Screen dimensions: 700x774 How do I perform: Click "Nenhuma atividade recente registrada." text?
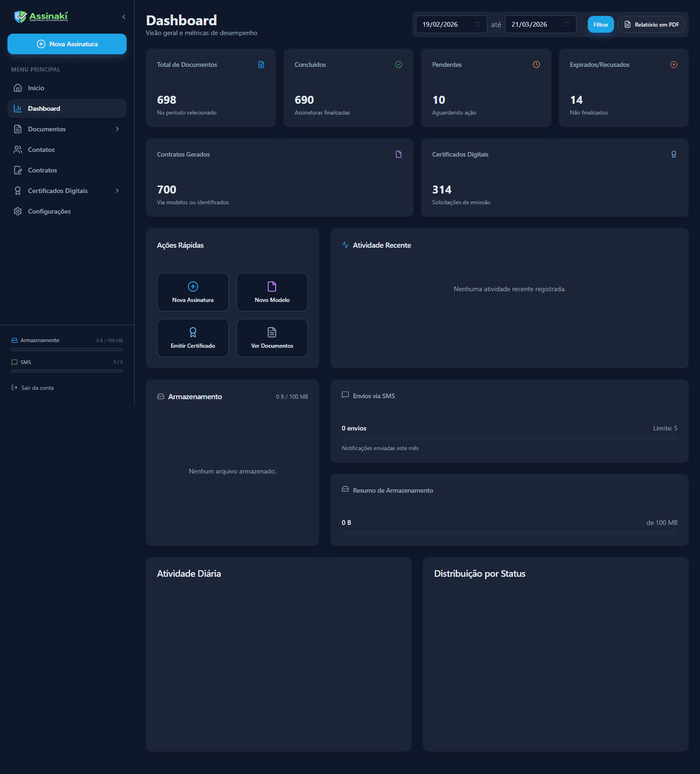coord(509,289)
